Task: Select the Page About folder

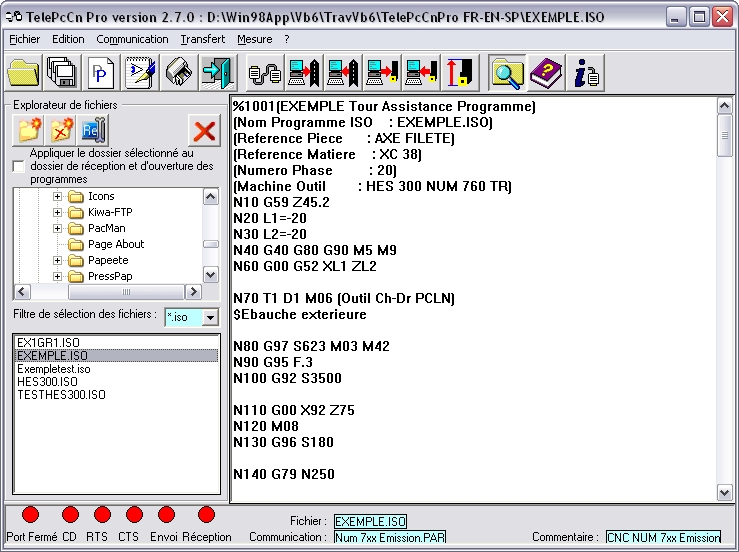Action: [x=115, y=244]
